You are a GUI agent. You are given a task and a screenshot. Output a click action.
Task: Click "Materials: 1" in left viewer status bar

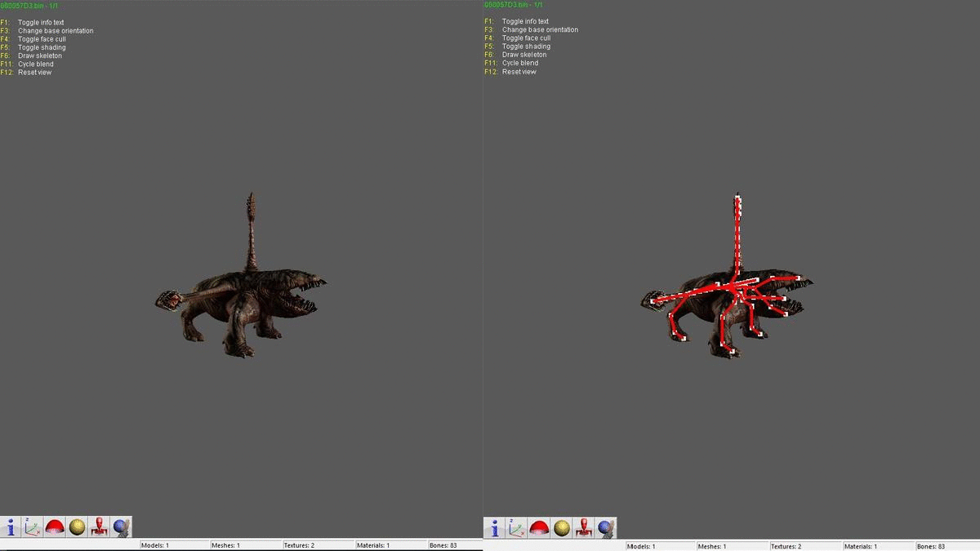coord(372,545)
